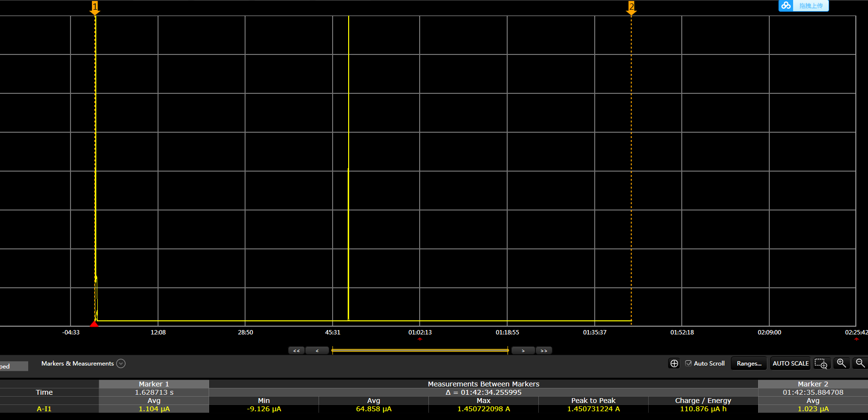Click the Marker 2 column header
This screenshot has width=868, height=420.
coord(813,384)
